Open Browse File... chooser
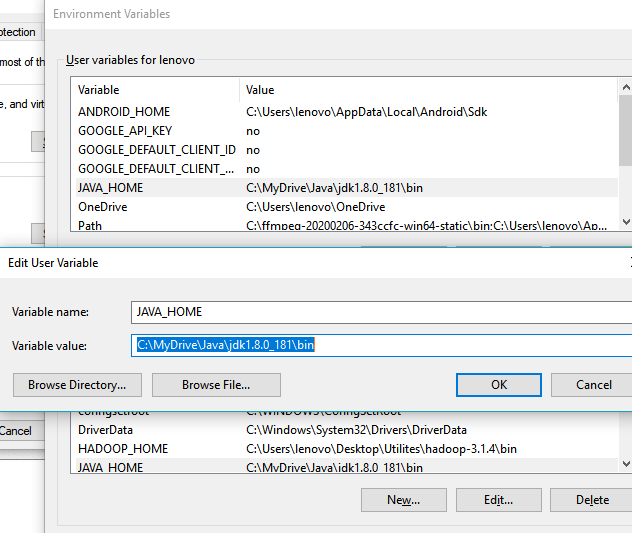The image size is (632, 533). pos(216,385)
